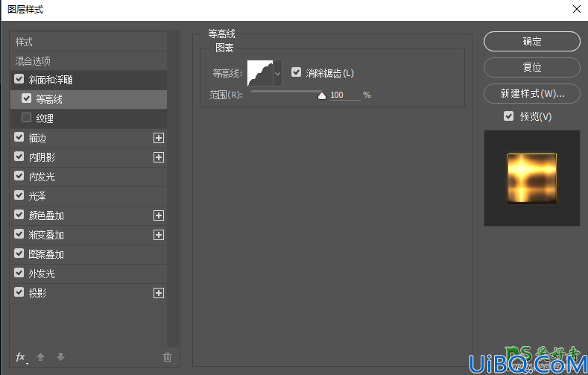The width and height of the screenshot is (588, 375).
Task: Delete the effect with the trash icon
Action: coord(167,357)
